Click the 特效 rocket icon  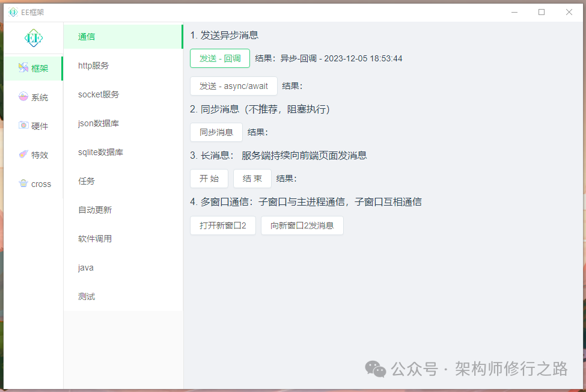[23, 155]
